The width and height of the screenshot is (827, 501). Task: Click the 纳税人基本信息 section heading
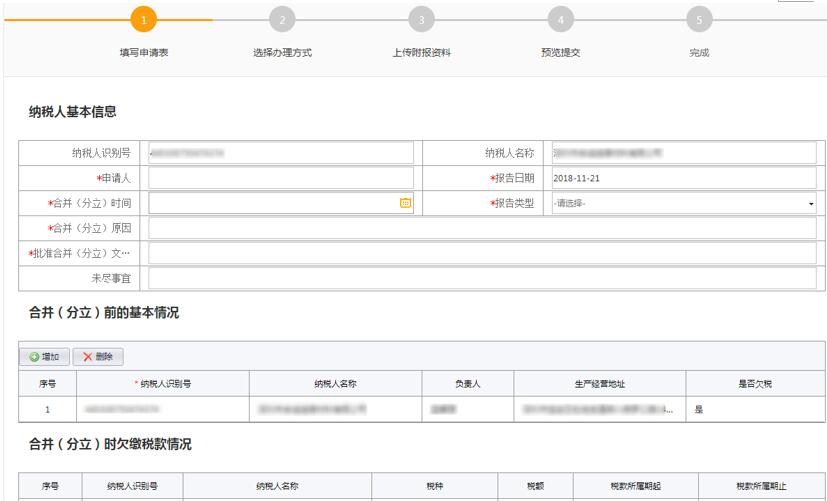[73, 112]
